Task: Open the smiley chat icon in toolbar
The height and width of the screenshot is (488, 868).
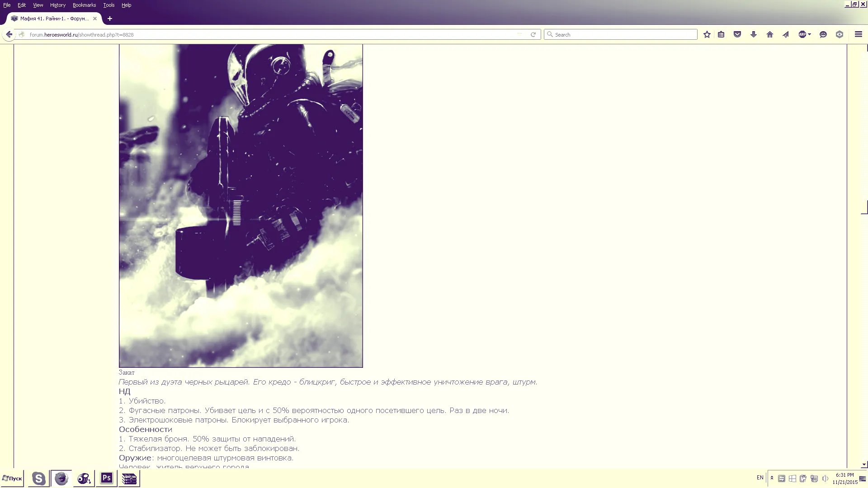Action: click(x=823, y=34)
